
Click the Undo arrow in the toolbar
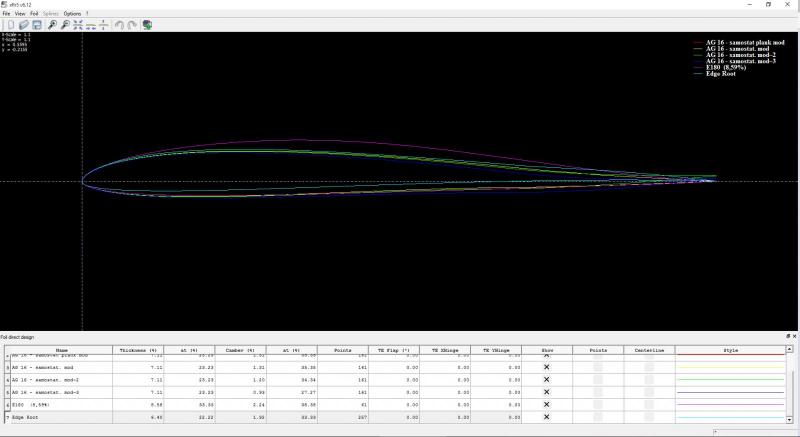coord(118,24)
